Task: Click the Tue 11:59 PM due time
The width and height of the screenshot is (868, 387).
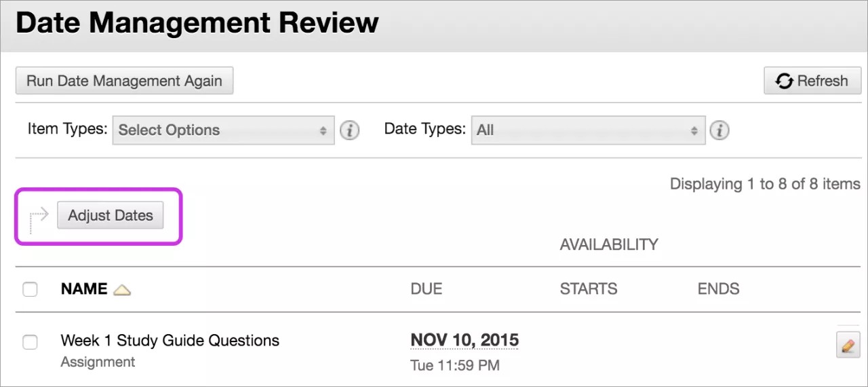Action: coord(454,365)
